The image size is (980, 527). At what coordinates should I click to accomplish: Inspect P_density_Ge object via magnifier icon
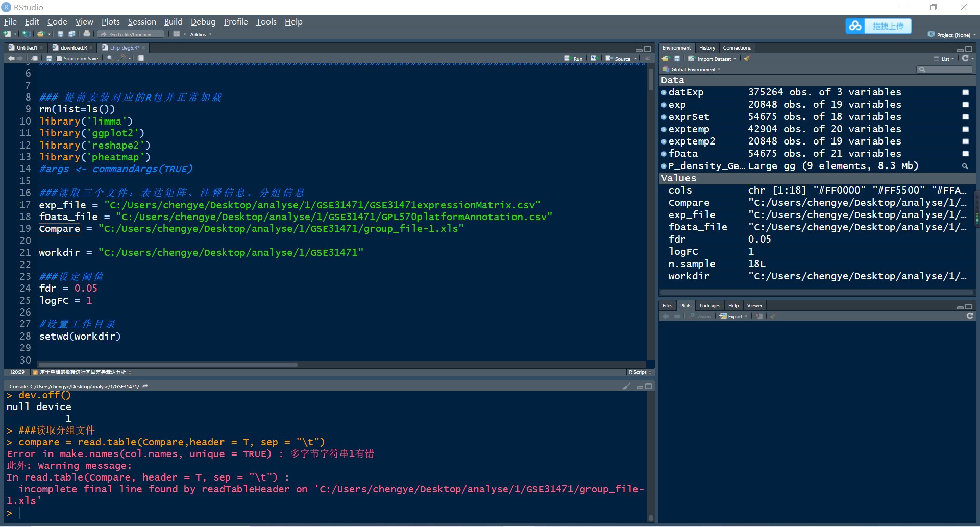965,166
